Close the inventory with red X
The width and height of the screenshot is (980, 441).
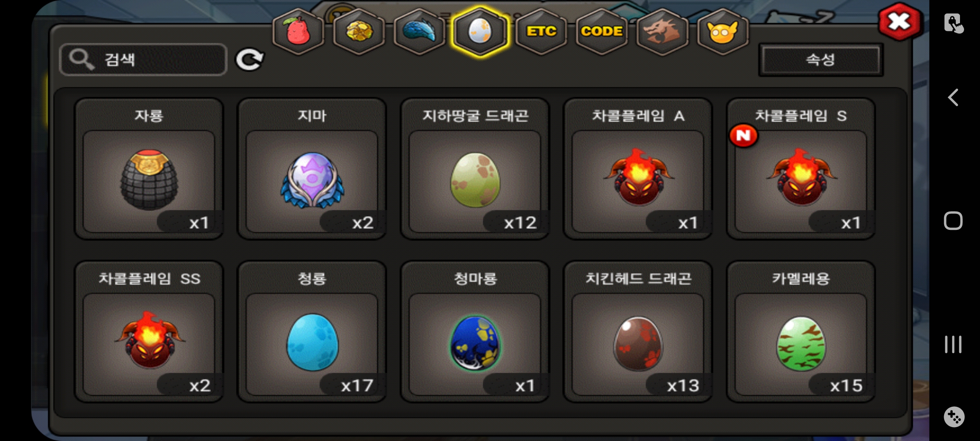click(x=899, y=22)
